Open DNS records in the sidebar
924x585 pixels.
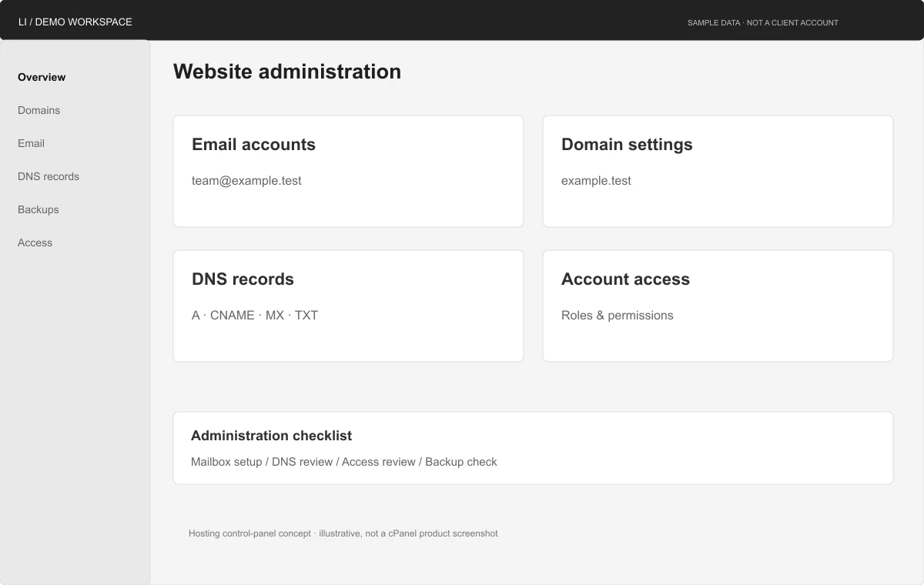49,176
